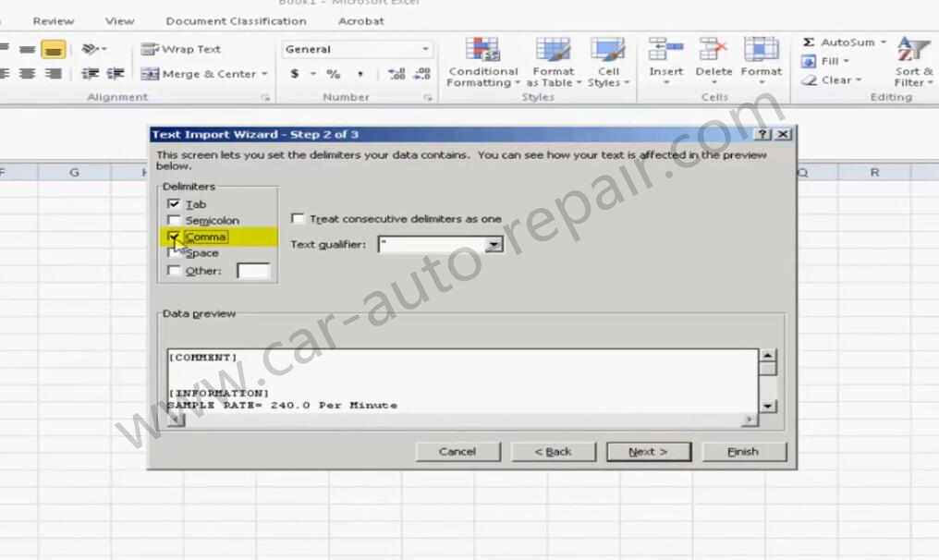This screenshot has height=560, width=939.
Task: Expand the Merge & Center dropdown arrow
Action: pyautogui.click(x=264, y=74)
